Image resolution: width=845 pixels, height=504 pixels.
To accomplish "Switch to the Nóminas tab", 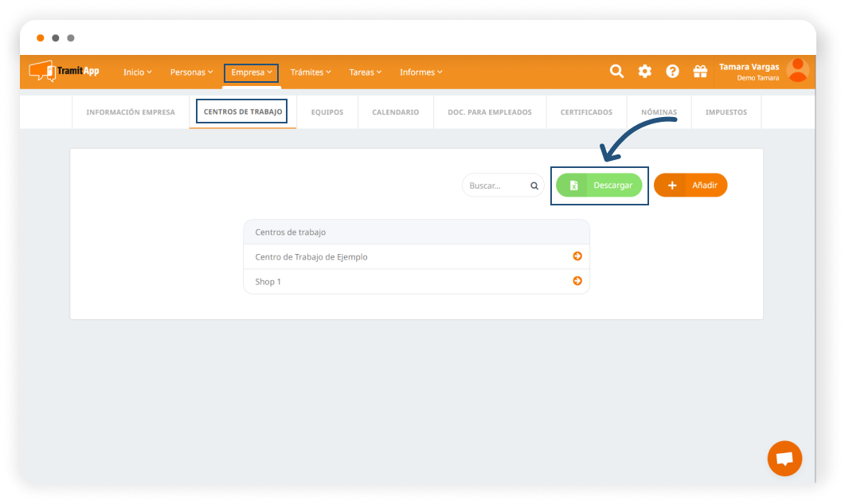I will (659, 112).
